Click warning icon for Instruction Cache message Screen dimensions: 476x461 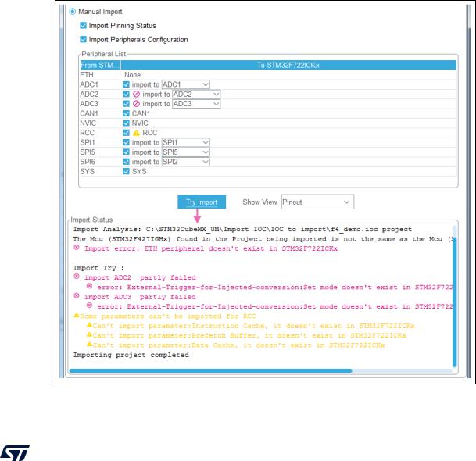click(89, 325)
